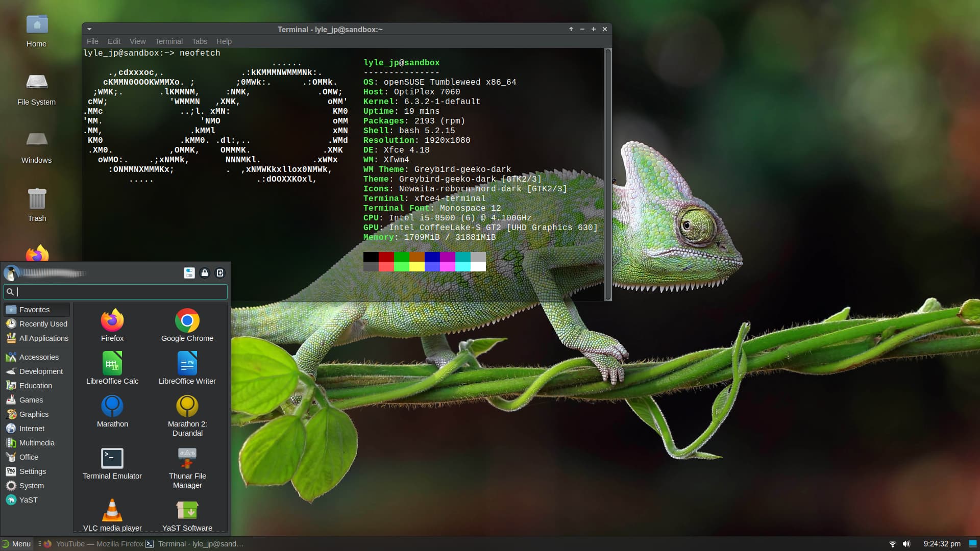Open the terminal View menu
Image resolution: width=980 pixels, height=551 pixels.
coord(137,41)
